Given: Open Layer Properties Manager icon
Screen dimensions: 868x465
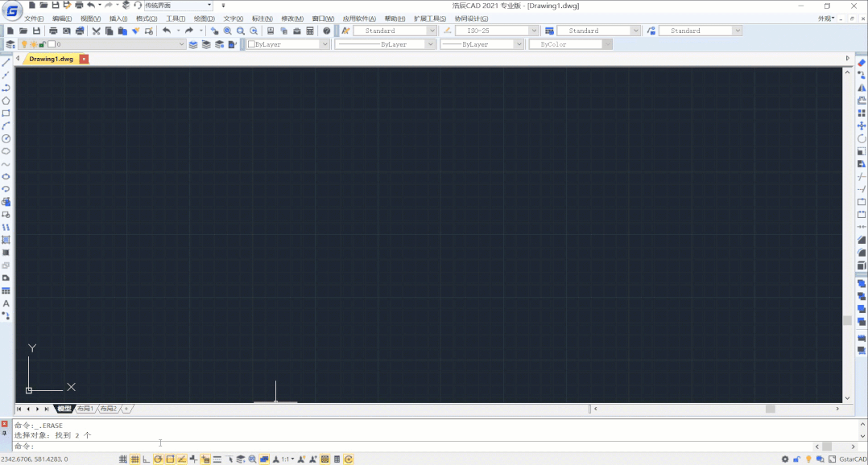Looking at the screenshot, I should pyautogui.click(x=10, y=44).
